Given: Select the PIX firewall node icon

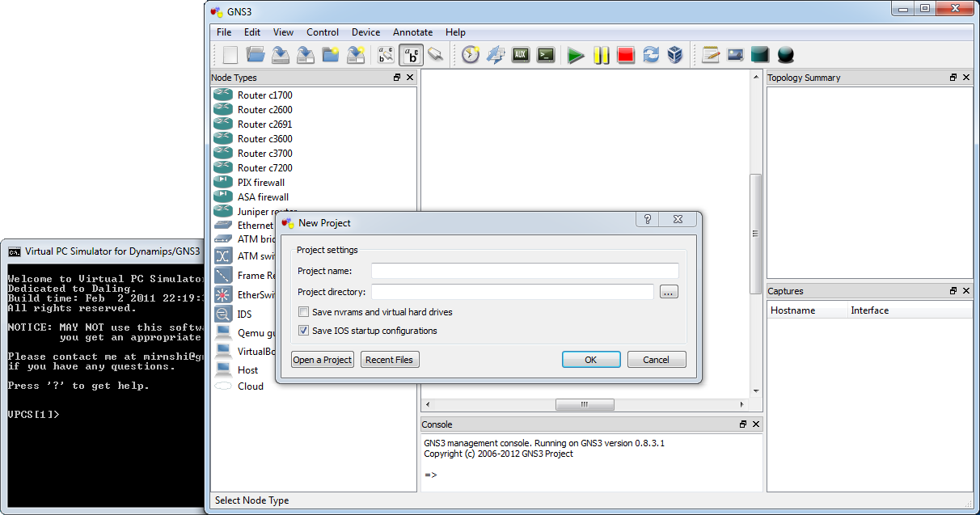Looking at the screenshot, I should (223, 182).
